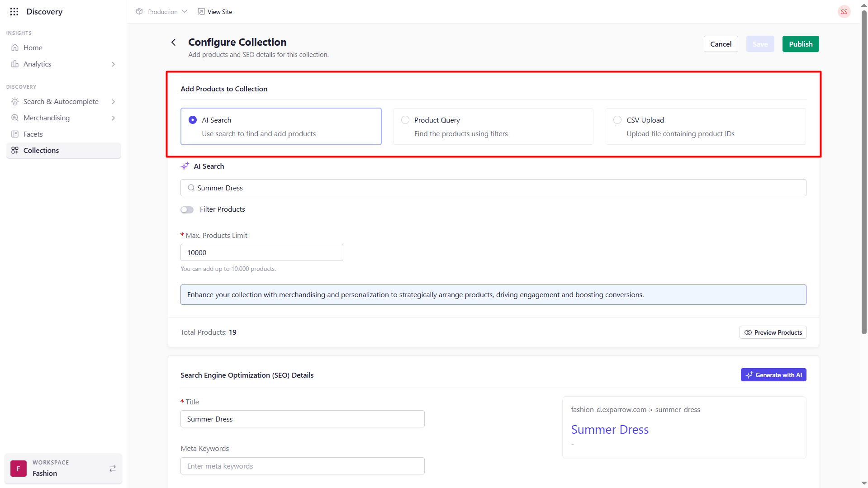
Task: Open View Site external link icon
Action: 201,12
